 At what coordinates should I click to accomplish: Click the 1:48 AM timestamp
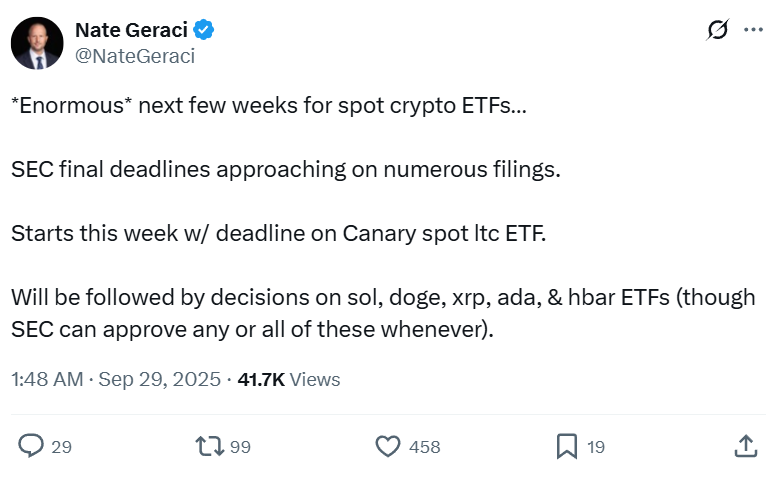[44, 380]
